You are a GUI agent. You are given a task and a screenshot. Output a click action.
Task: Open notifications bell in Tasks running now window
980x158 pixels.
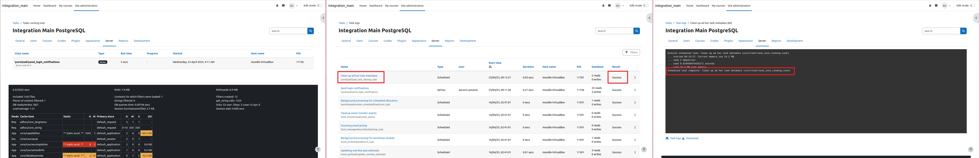click(x=277, y=6)
